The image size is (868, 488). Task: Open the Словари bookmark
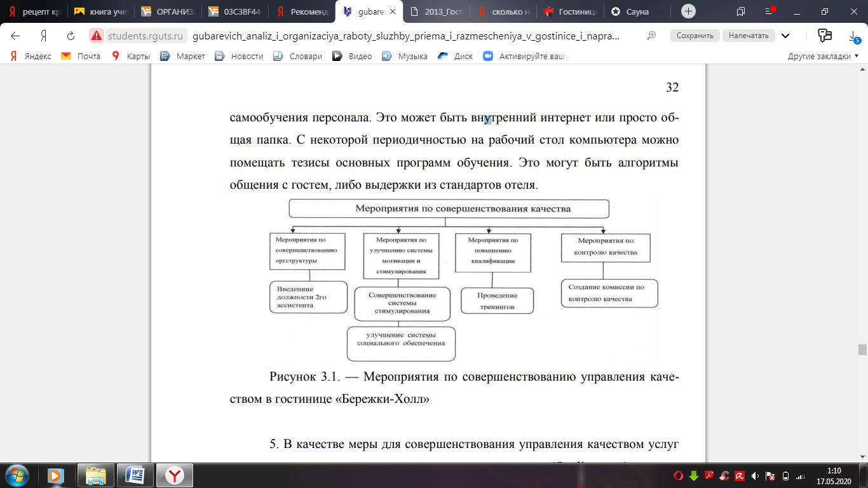pos(297,56)
